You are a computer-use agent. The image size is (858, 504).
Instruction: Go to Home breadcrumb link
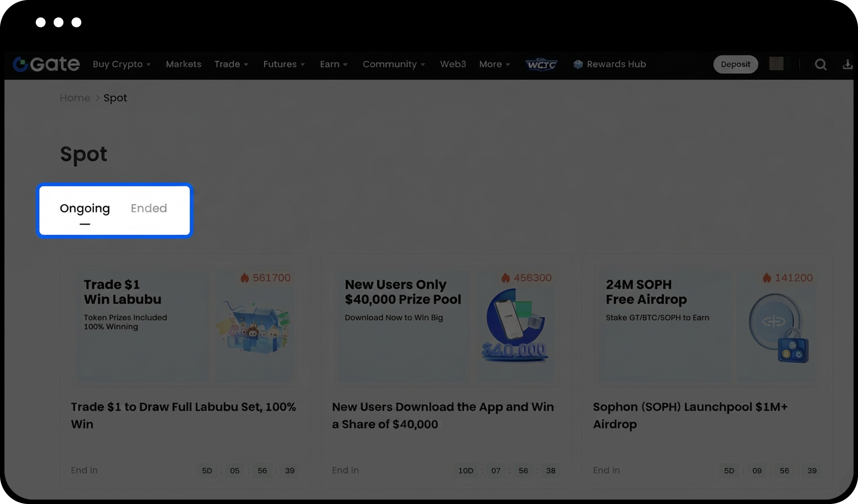click(75, 98)
